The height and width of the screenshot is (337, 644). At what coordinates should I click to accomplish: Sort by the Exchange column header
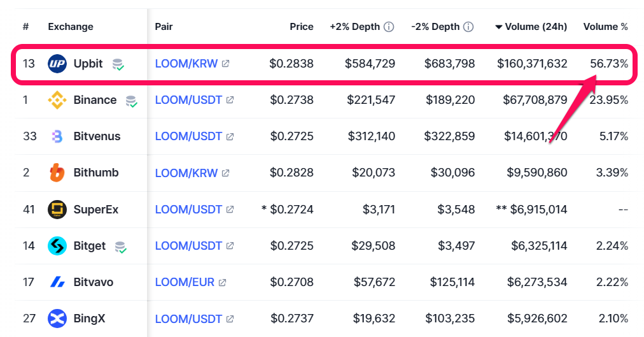[71, 27]
